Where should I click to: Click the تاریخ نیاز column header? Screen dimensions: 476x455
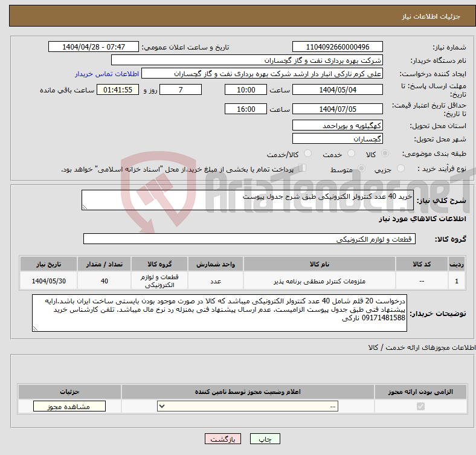click(48, 264)
